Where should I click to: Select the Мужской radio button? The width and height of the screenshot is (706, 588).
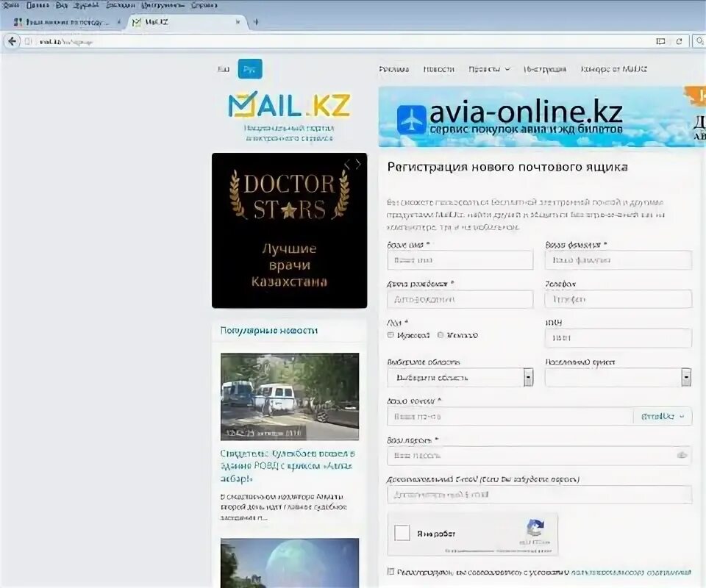coord(391,335)
